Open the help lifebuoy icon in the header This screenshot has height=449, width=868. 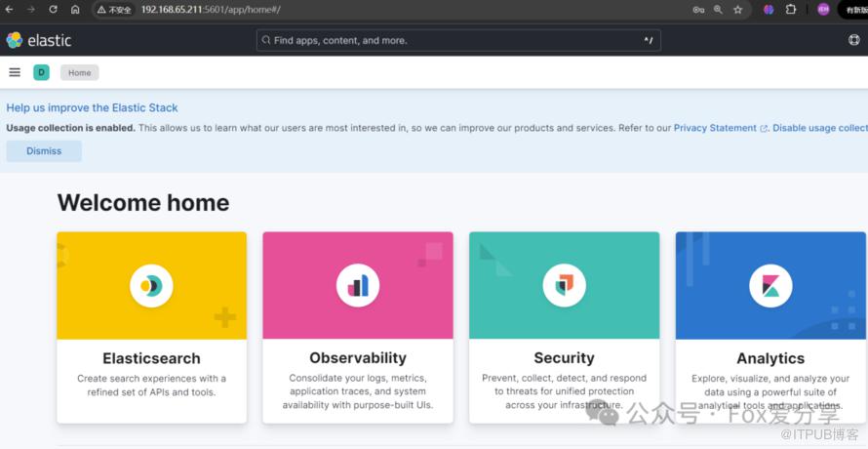[854, 40]
